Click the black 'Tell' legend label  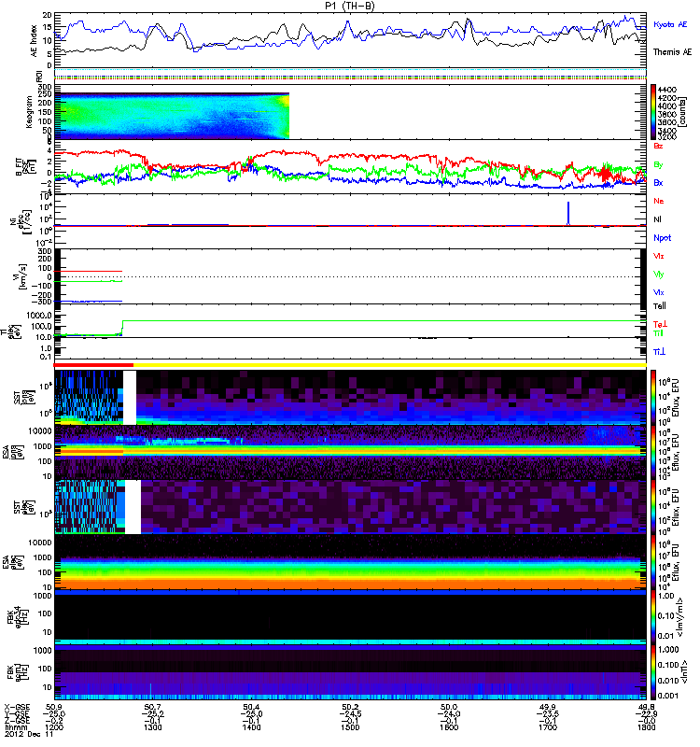660,306
